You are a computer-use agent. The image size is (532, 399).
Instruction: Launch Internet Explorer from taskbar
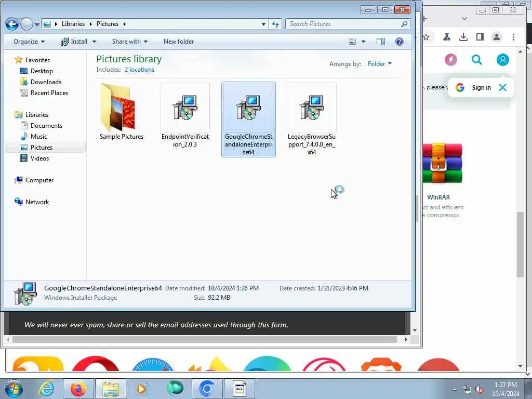[46, 389]
